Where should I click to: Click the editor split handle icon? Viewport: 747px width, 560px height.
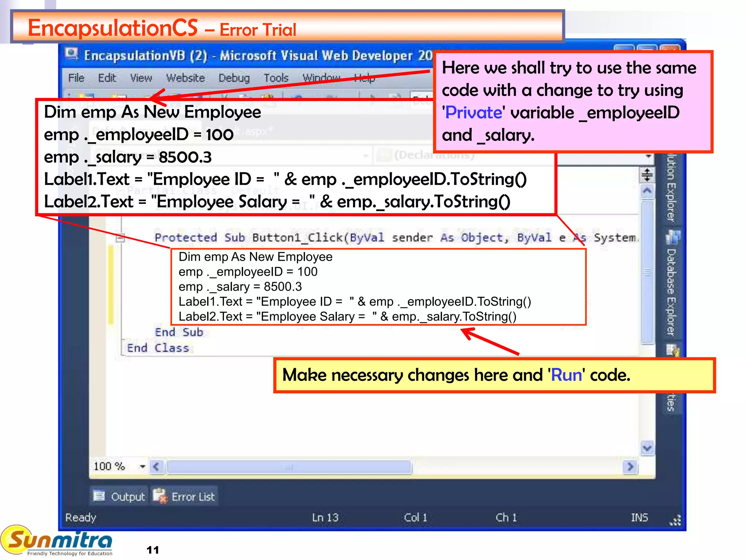(647, 175)
